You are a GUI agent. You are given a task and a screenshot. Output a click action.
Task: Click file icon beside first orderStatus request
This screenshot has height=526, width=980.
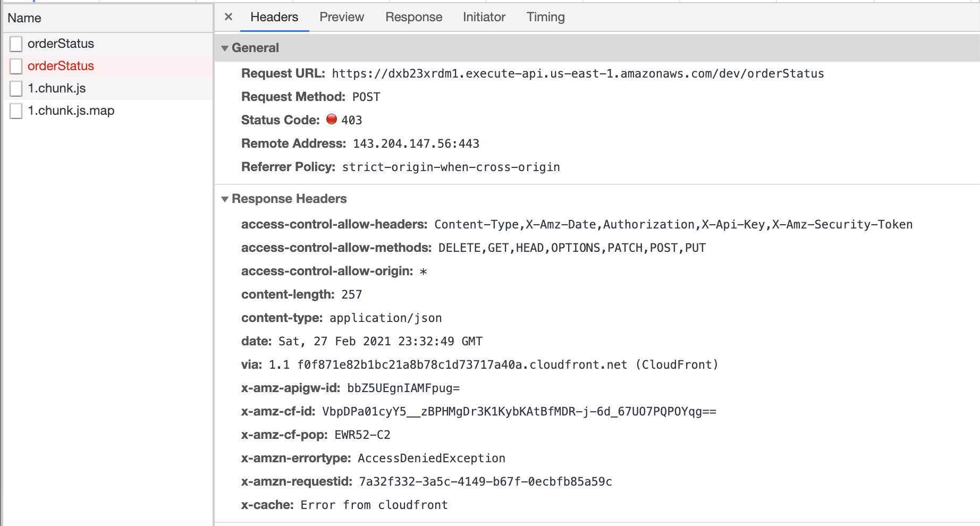tap(16, 44)
